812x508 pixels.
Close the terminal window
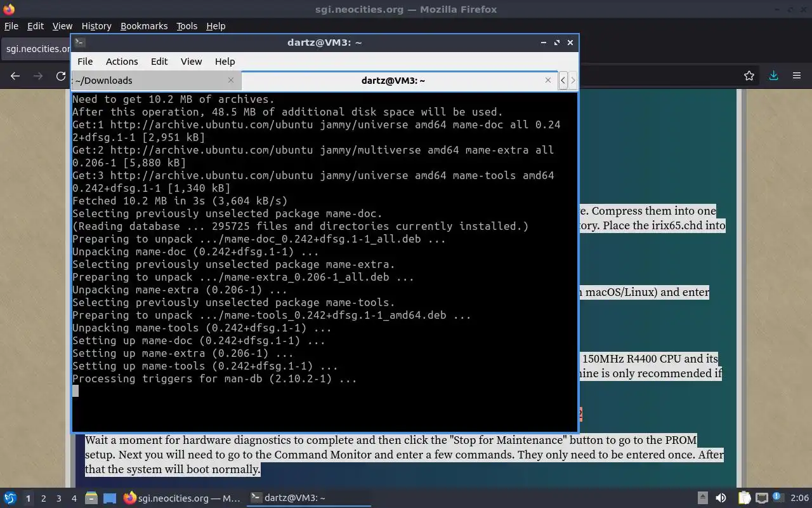(x=570, y=43)
